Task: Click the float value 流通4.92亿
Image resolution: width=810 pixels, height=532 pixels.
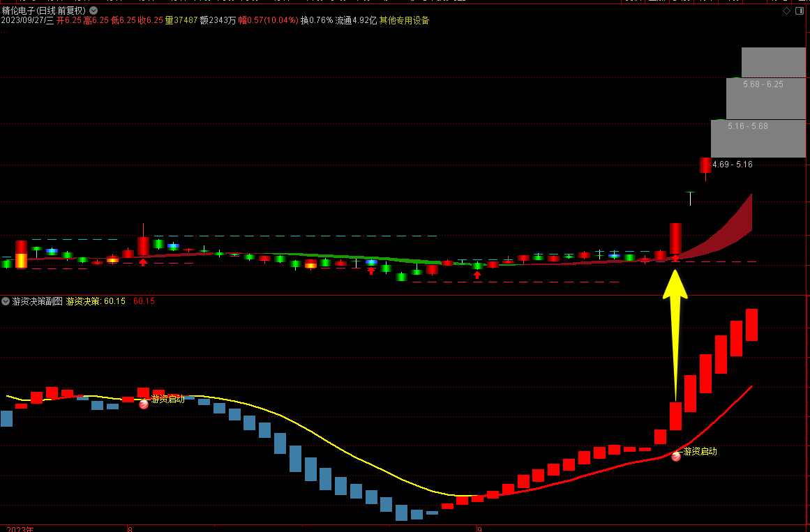Action: point(356,21)
